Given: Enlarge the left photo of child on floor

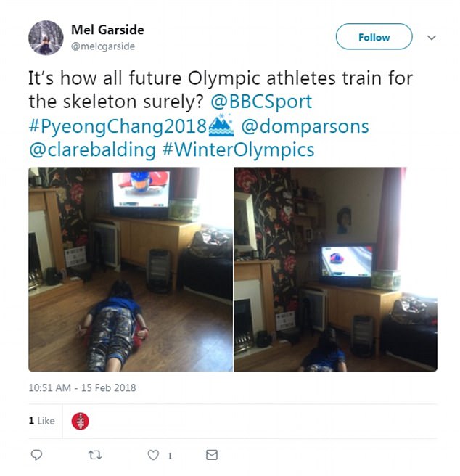Looking at the screenshot, I should click(131, 269).
